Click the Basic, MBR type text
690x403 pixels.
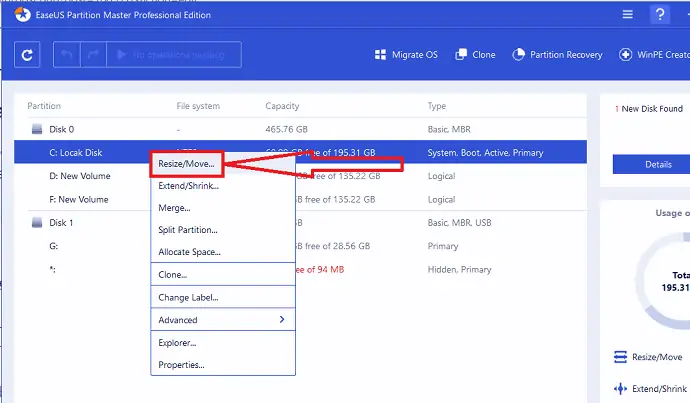(x=449, y=129)
